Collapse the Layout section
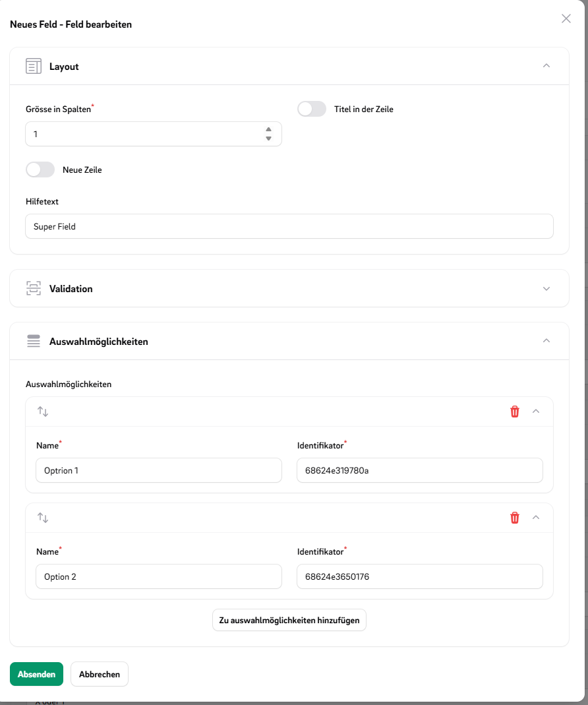This screenshot has height=705, width=588. coord(546,66)
